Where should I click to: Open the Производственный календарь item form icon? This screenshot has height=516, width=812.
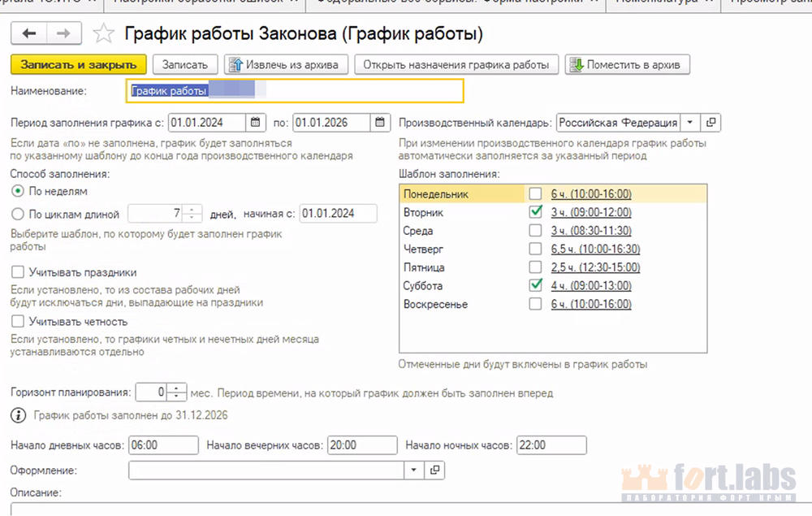(710, 123)
